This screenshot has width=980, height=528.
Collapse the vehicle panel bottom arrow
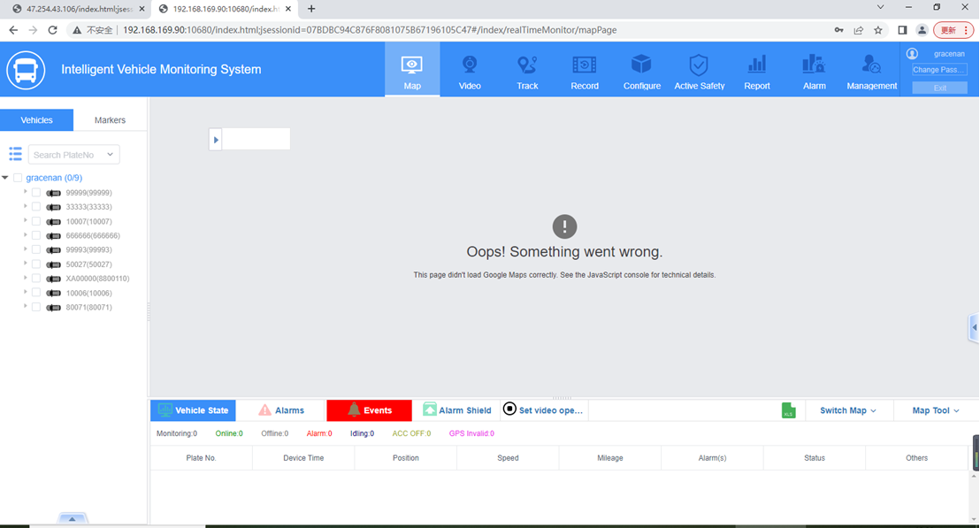click(x=73, y=518)
